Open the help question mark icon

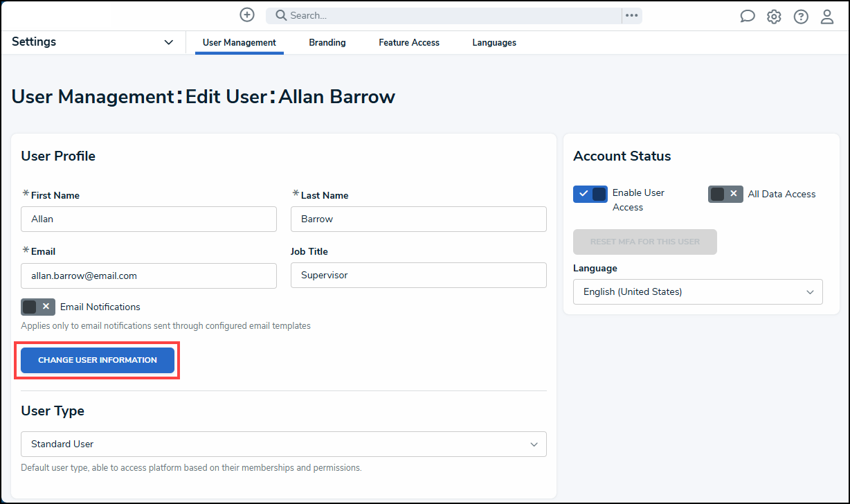click(x=801, y=17)
